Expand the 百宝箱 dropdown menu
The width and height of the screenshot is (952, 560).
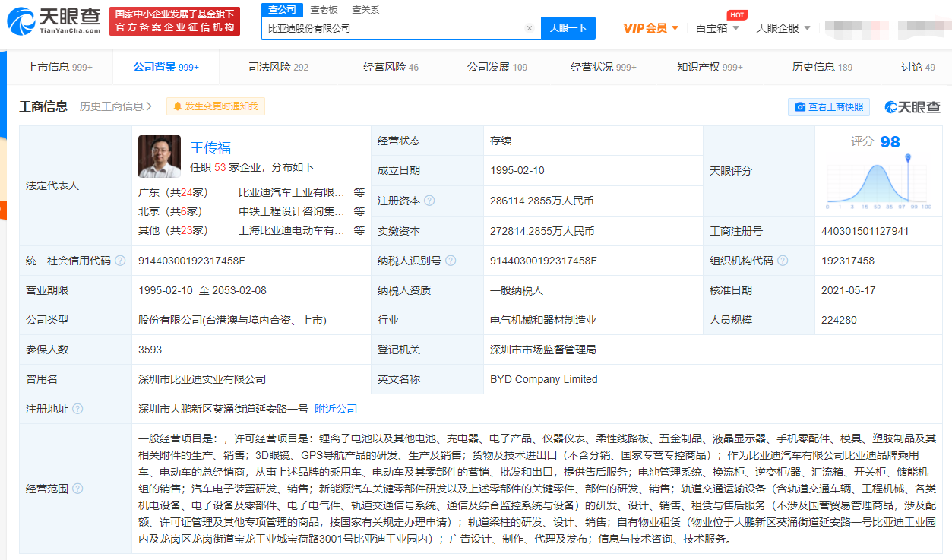(716, 28)
